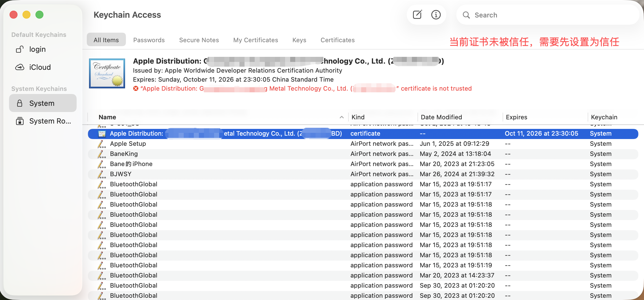Click the yellow minimize window button
The width and height of the screenshot is (644, 300).
click(x=26, y=15)
